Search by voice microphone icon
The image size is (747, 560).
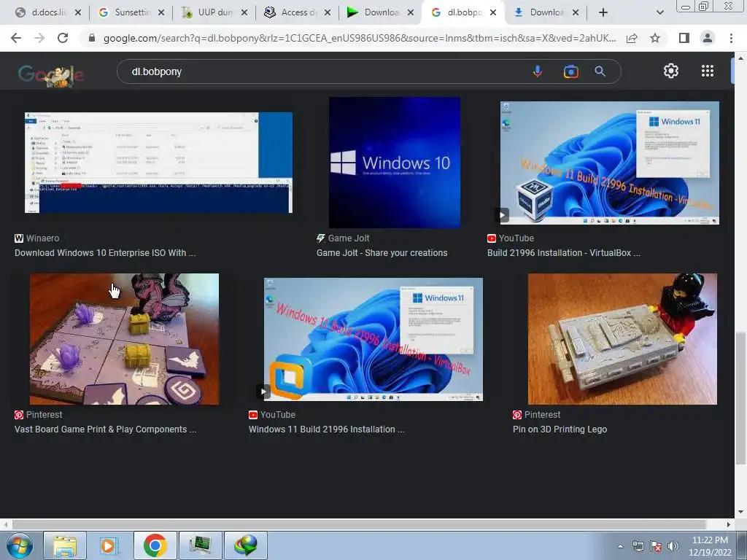pos(538,71)
